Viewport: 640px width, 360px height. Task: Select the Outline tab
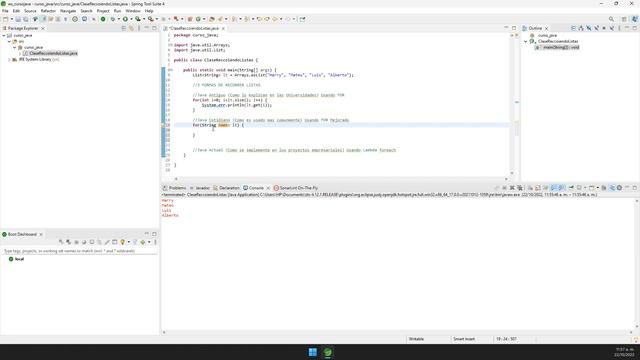(535, 28)
